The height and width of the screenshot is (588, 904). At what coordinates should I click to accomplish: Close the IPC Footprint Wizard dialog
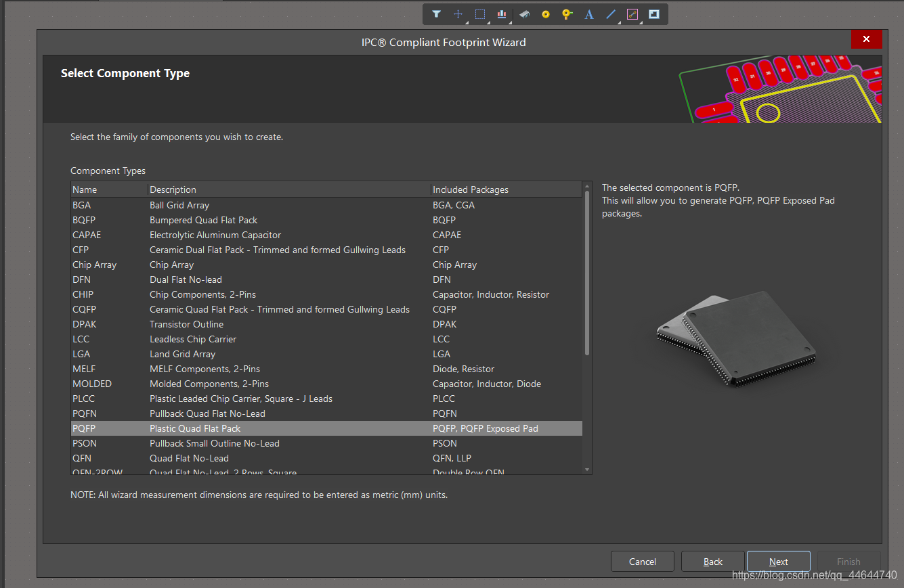(x=866, y=39)
